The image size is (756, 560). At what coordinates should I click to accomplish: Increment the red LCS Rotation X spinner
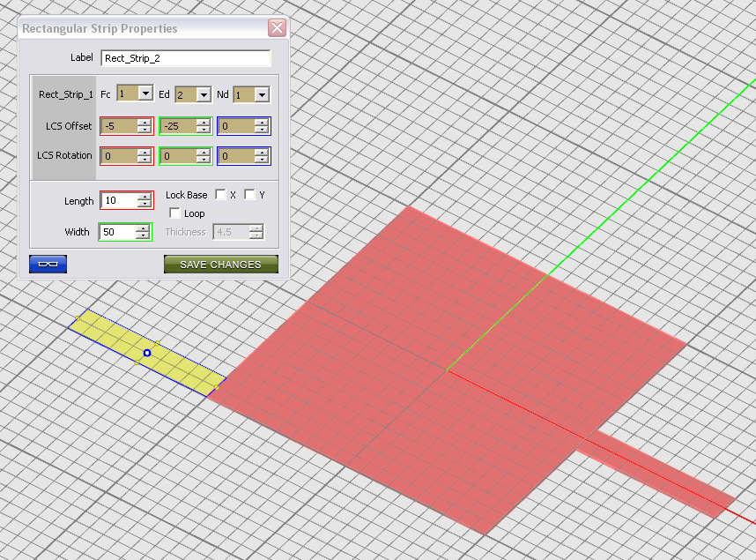coord(145,152)
